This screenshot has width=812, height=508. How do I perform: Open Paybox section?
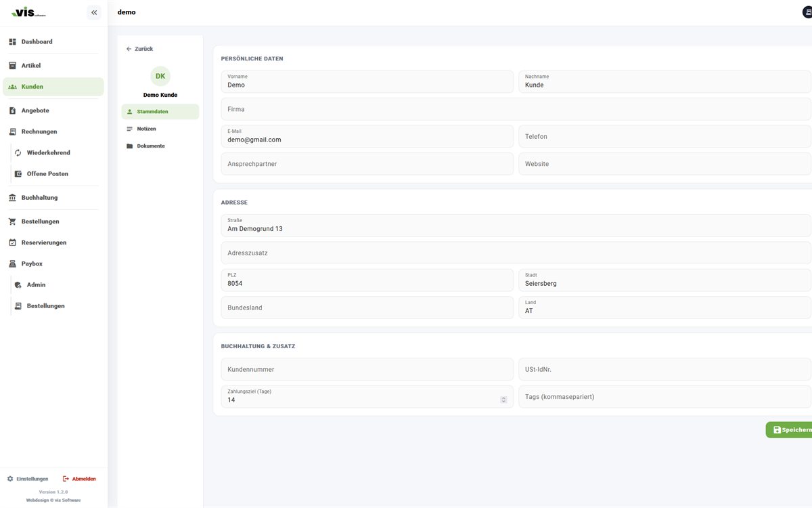[x=53, y=263]
